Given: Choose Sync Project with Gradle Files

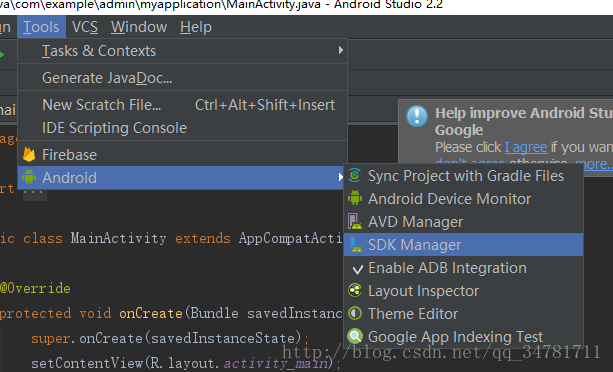Looking at the screenshot, I should 463,176.
